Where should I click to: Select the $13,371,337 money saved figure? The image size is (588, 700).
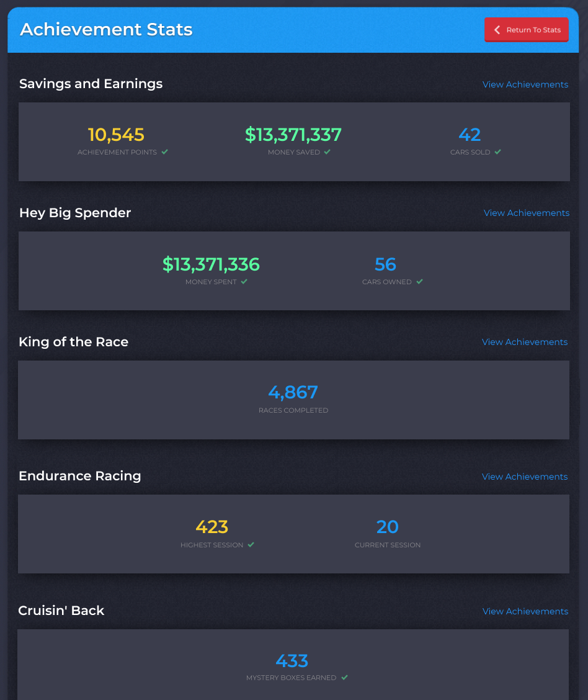click(293, 135)
